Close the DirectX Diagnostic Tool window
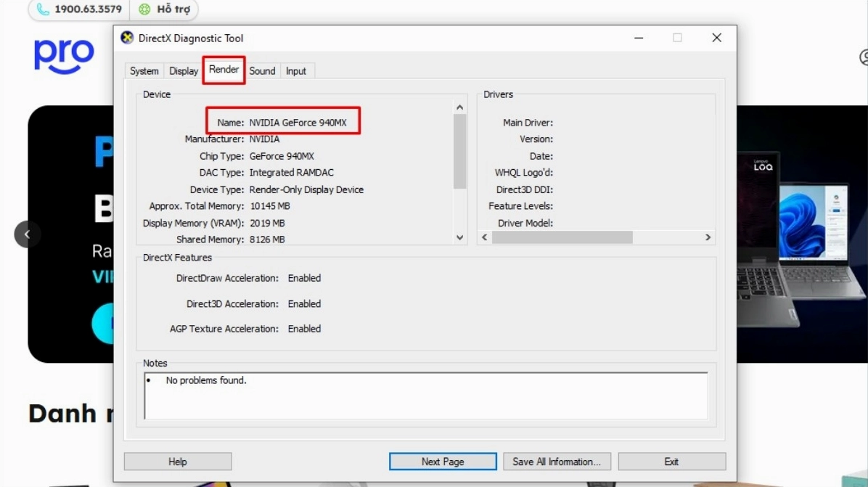 click(x=717, y=38)
